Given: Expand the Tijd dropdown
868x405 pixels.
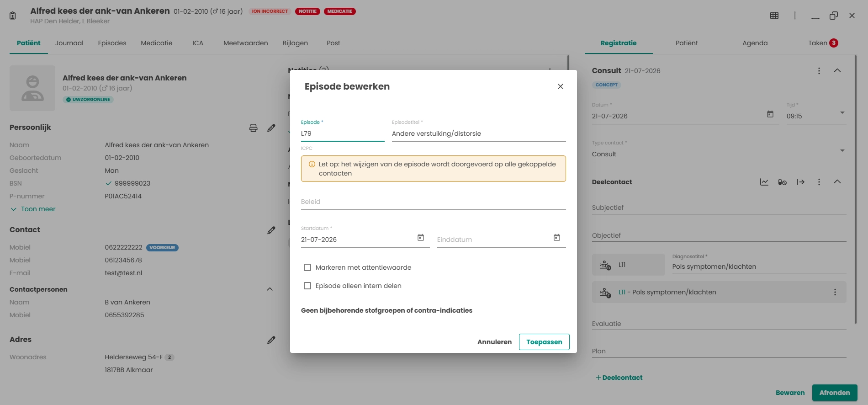Looking at the screenshot, I should (842, 113).
